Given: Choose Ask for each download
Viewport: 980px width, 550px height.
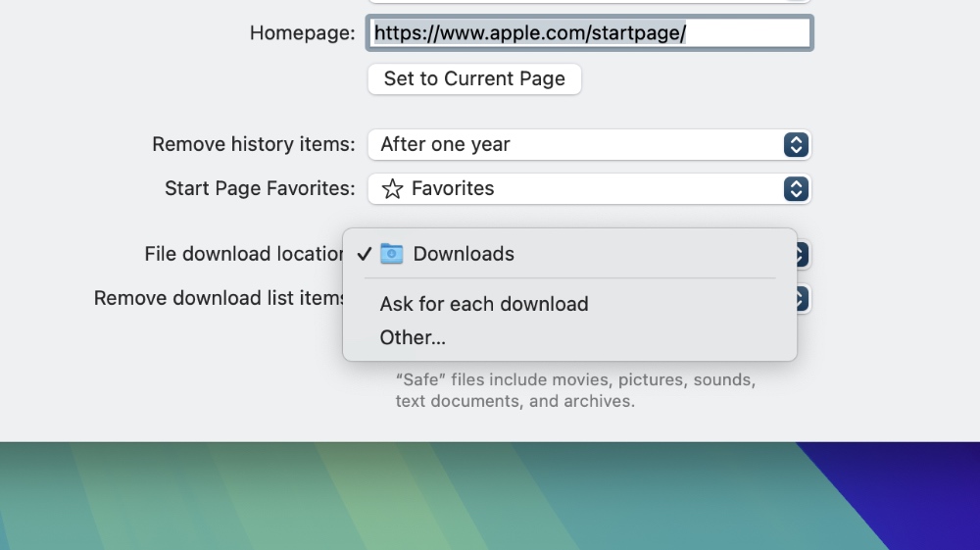Looking at the screenshot, I should pos(484,304).
